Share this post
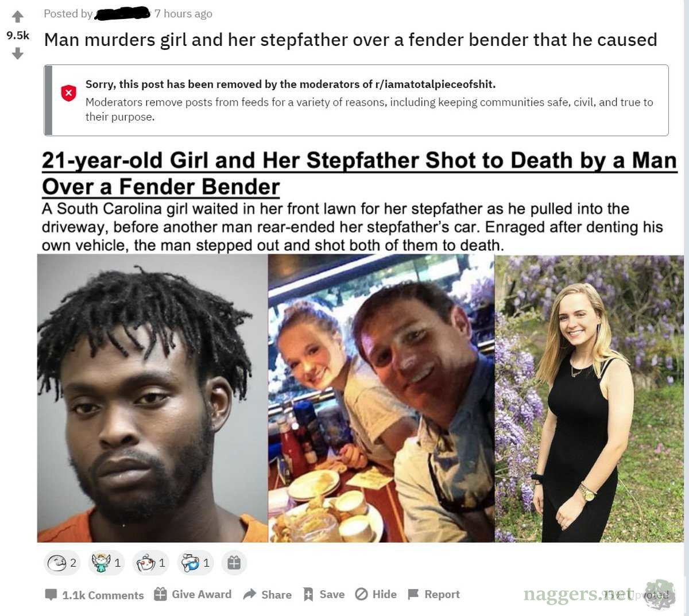The height and width of the screenshot is (616, 689). (268, 594)
